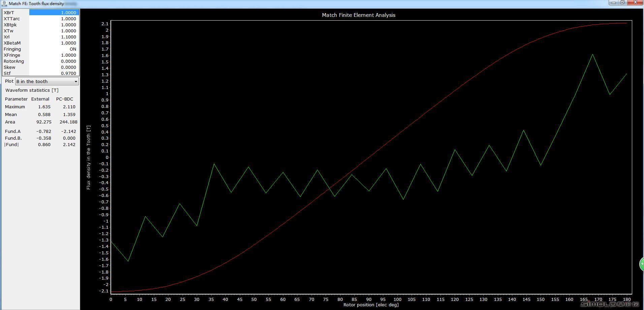Click the Fund.B. PC-BDC value 0.000
This screenshot has width=644, height=310.
tap(69, 138)
